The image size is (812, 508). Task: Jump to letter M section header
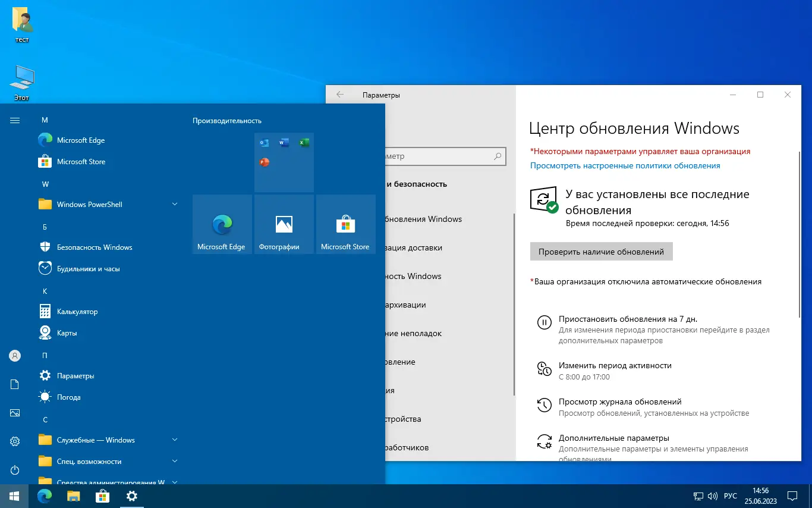click(x=45, y=120)
